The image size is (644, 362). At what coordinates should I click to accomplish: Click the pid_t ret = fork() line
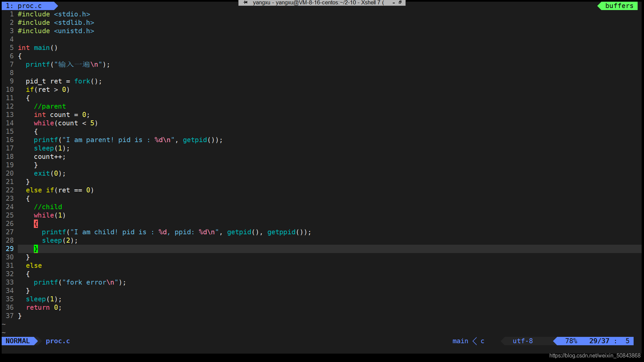(x=64, y=81)
